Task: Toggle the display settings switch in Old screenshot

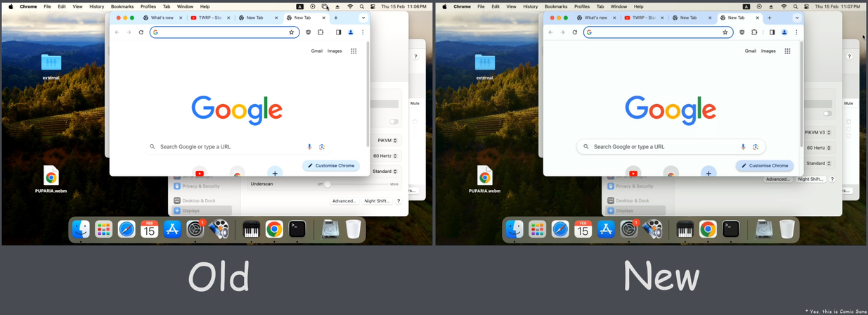Action: click(394, 122)
